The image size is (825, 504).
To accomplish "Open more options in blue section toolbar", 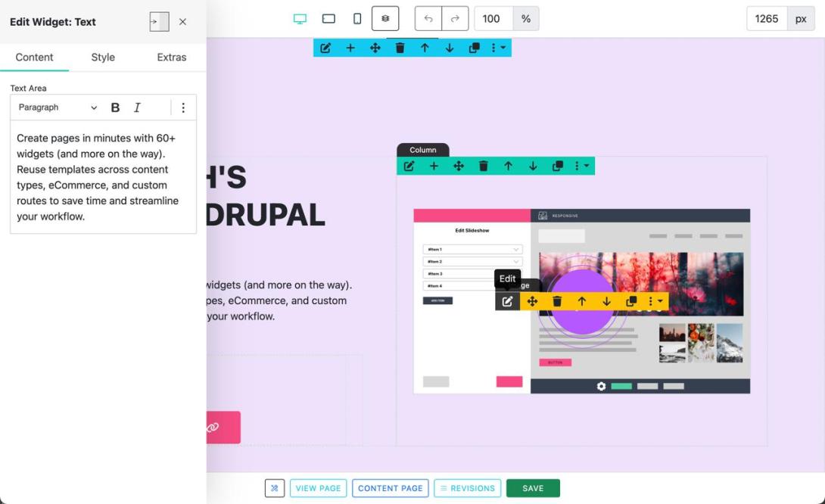I will 498,48.
